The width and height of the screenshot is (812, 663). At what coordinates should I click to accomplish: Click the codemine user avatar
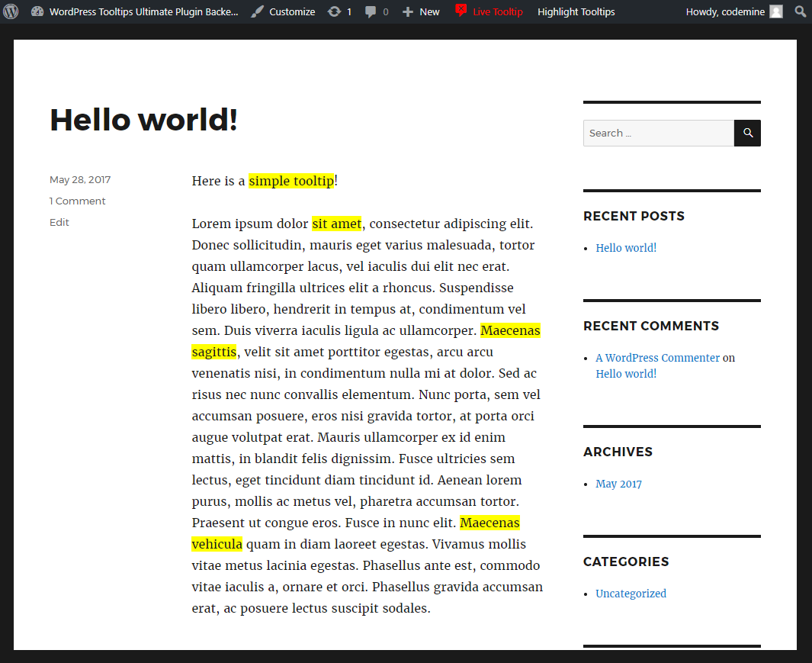coord(776,11)
